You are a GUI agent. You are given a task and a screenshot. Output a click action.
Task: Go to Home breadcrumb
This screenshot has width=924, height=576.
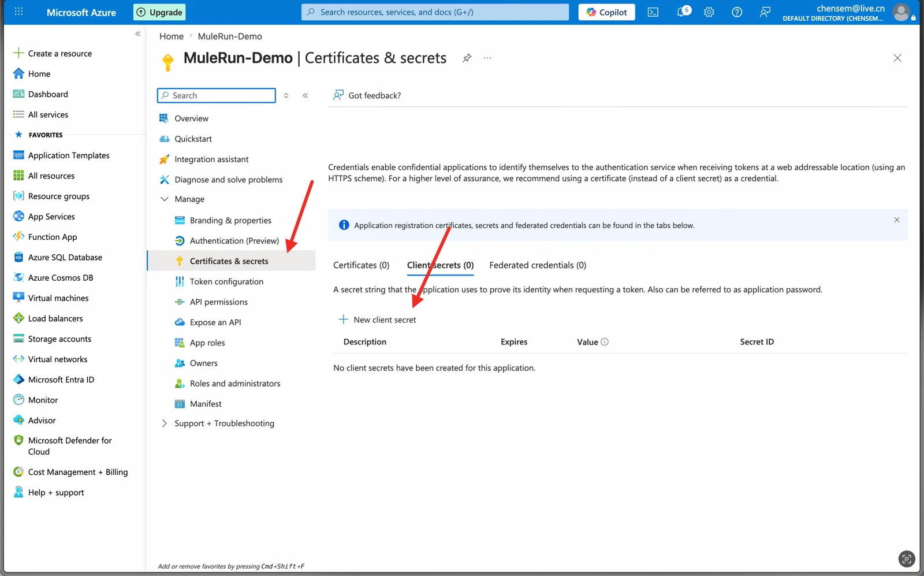[x=172, y=36]
